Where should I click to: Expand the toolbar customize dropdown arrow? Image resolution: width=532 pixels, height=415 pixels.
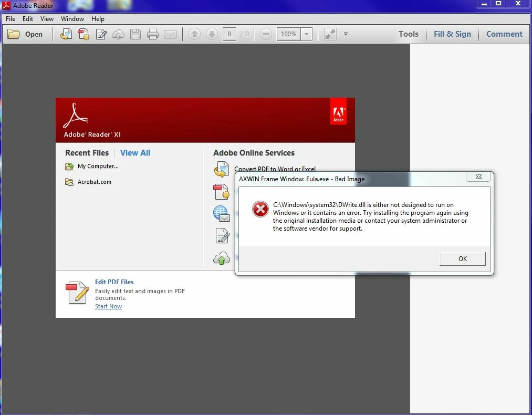click(x=346, y=34)
